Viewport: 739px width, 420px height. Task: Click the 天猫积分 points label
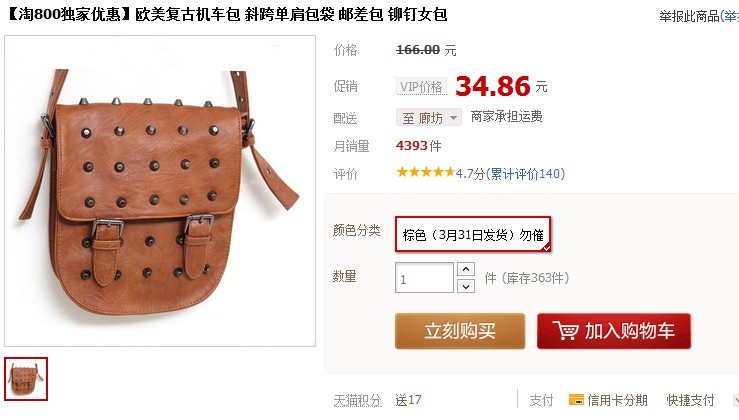pos(357,401)
